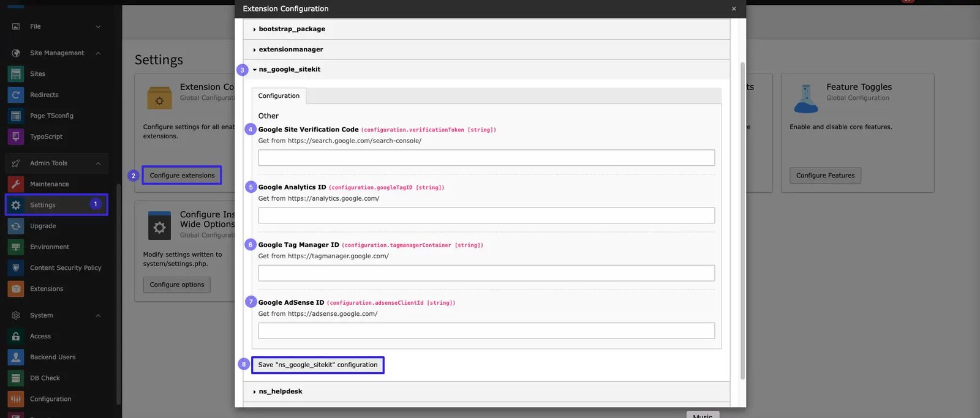Open the File module icon
980x418 pixels.
click(x=16, y=26)
